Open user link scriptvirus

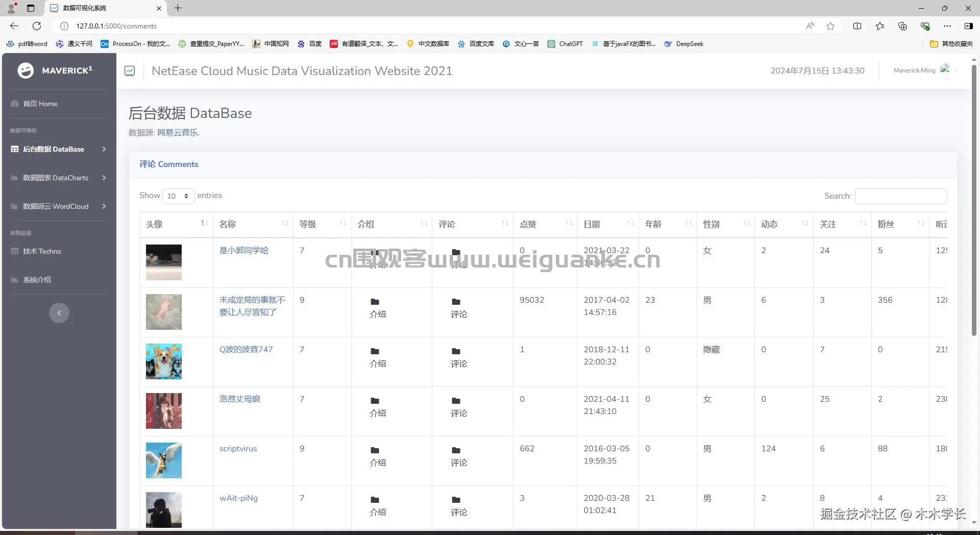[x=238, y=448]
